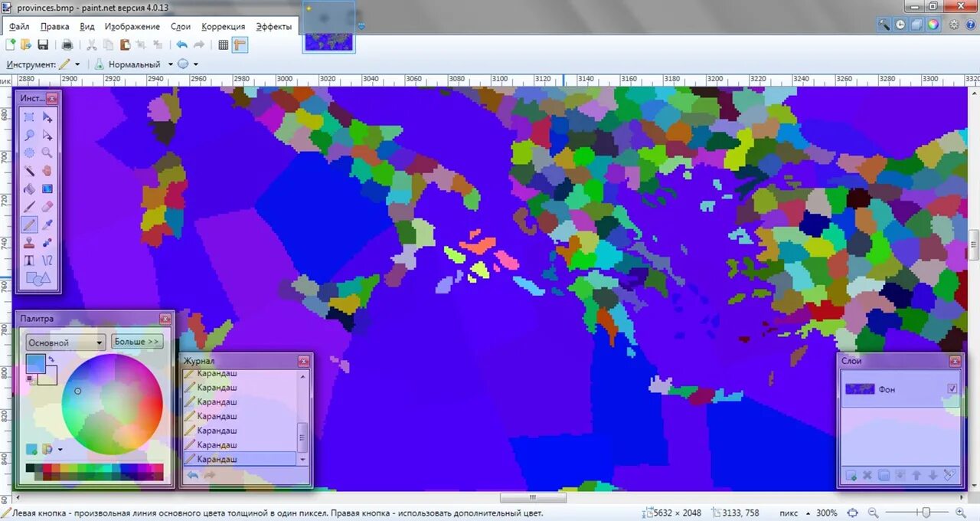Viewport: 980px width, 521px height.
Task: Select the Shapes tool
Action: 38,278
